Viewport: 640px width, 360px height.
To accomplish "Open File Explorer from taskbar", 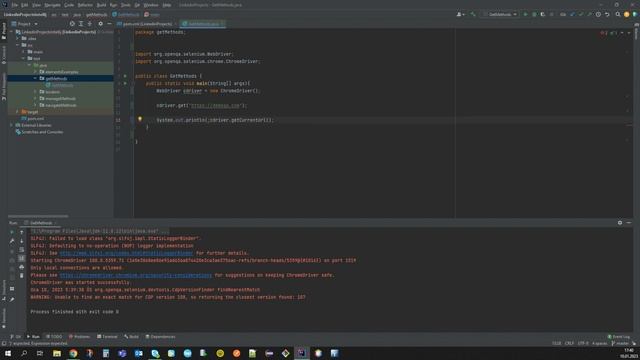I will 57,353.
